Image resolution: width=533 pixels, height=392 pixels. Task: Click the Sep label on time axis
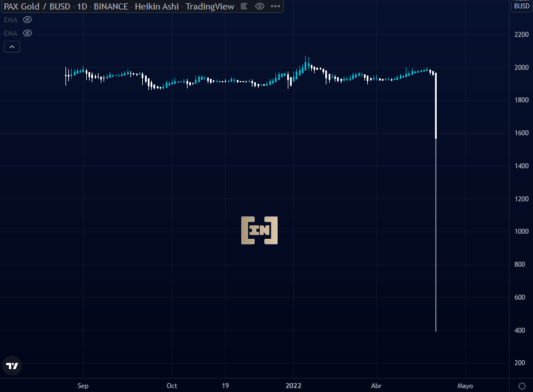click(x=83, y=386)
